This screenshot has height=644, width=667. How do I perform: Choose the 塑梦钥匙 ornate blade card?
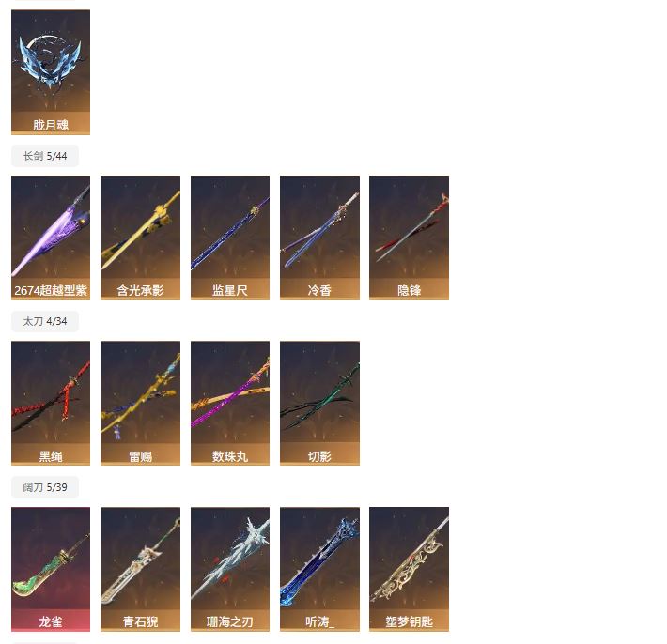click(410, 569)
